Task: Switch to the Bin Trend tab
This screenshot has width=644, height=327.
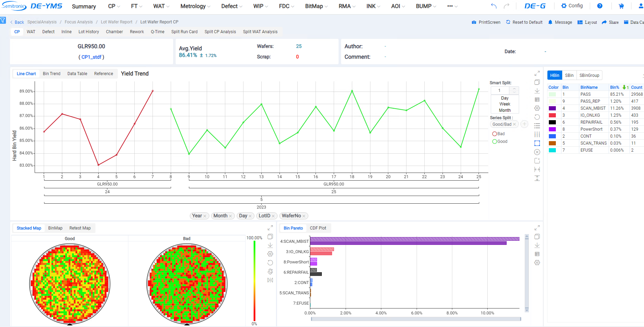Action: [x=51, y=74]
